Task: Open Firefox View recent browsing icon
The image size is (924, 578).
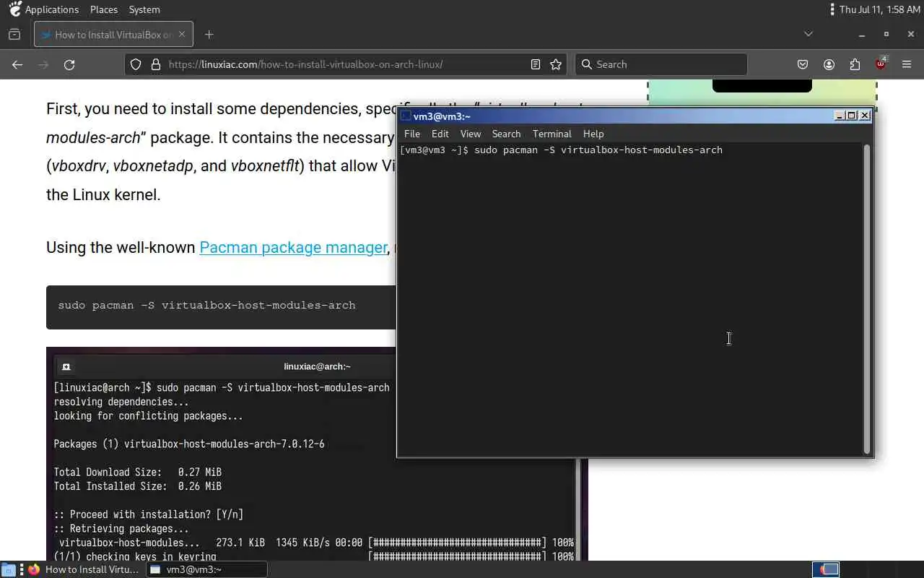Action: [x=14, y=34]
